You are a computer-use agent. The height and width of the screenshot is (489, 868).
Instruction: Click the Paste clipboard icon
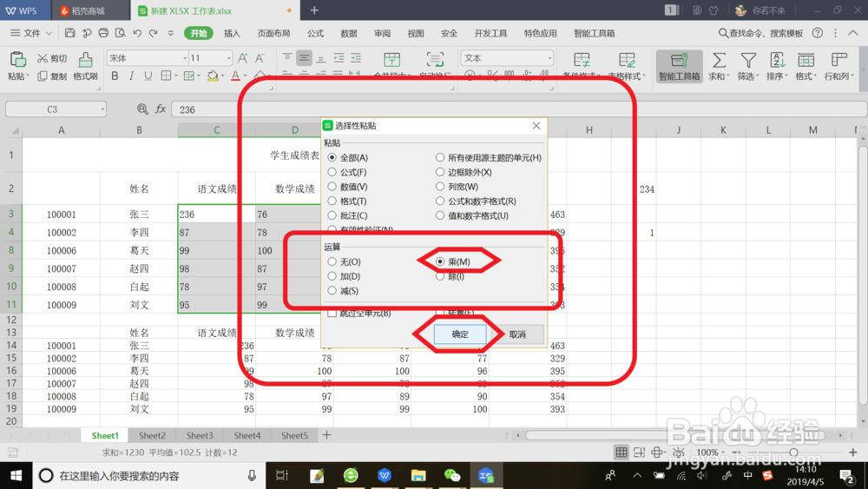click(x=17, y=59)
